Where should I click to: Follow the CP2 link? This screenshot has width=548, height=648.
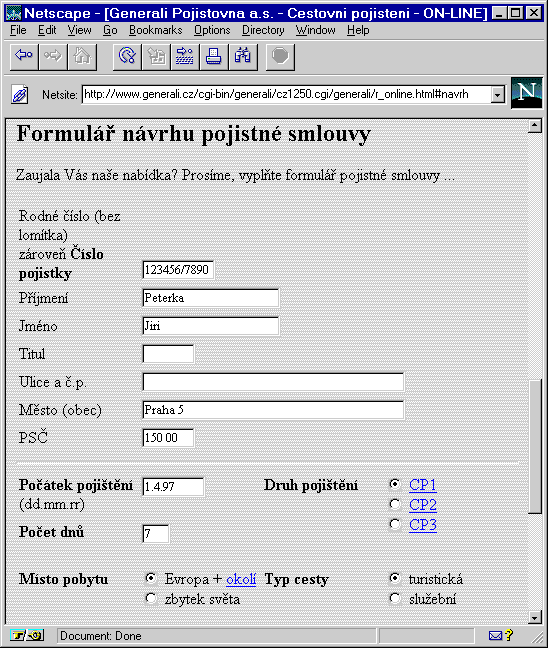[422, 505]
